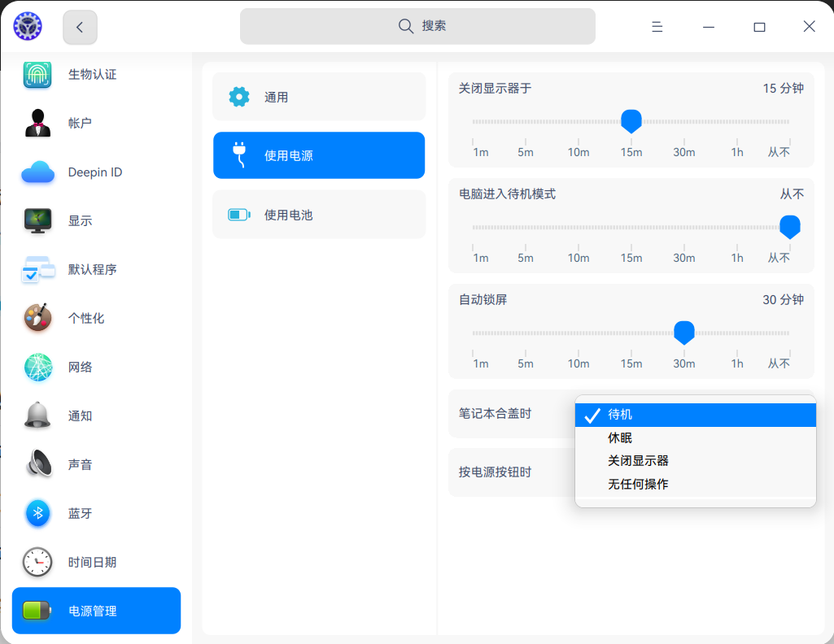Viewport: 834px width, 644px height.
Task: Click the gear icon next to 通用
Action: 239,97
